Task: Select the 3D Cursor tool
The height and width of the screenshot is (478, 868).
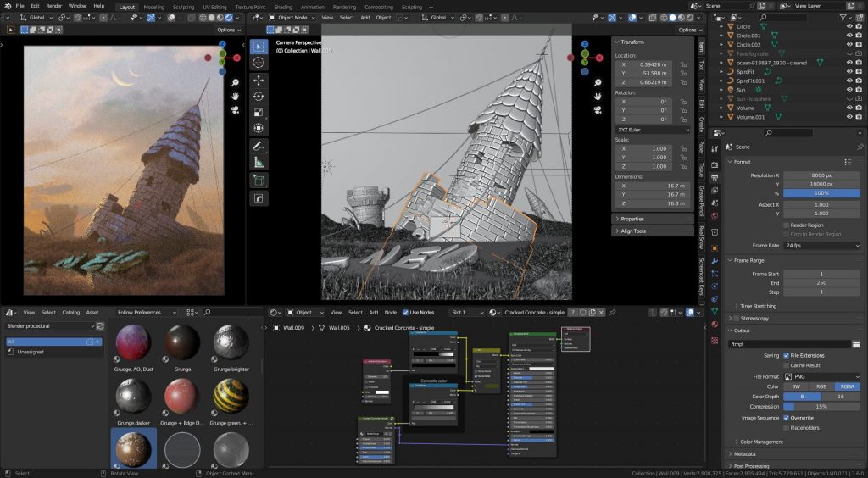Action: pos(259,62)
